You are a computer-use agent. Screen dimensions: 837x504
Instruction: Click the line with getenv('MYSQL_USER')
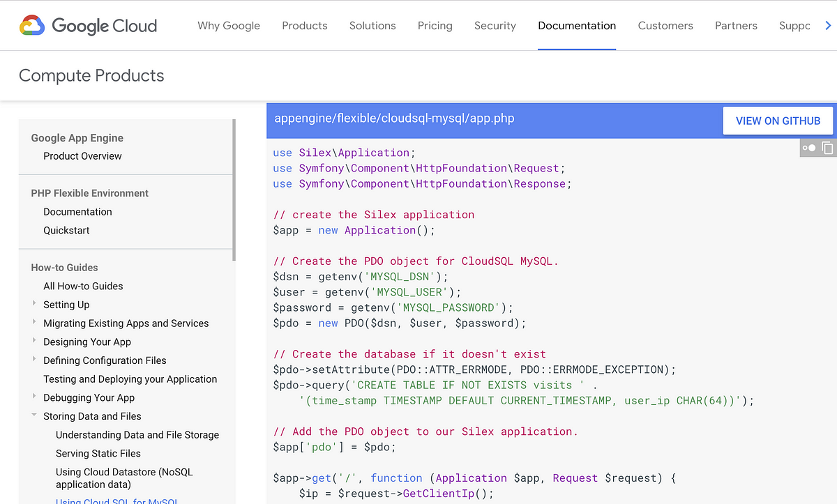367,292
